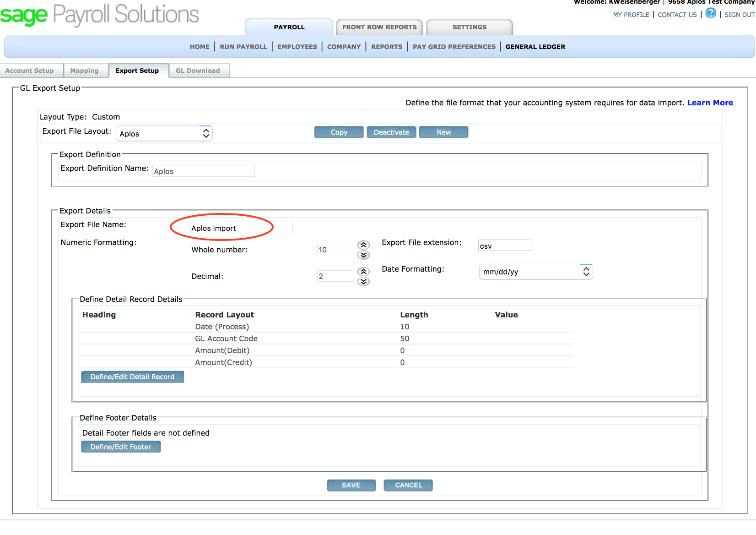Open the Export File Layout dropdown
The image size is (756, 535).
click(164, 133)
